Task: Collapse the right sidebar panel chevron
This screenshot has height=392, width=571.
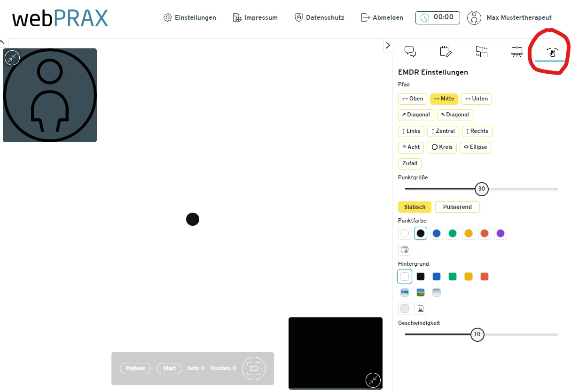Action: click(x=388, y=46)
